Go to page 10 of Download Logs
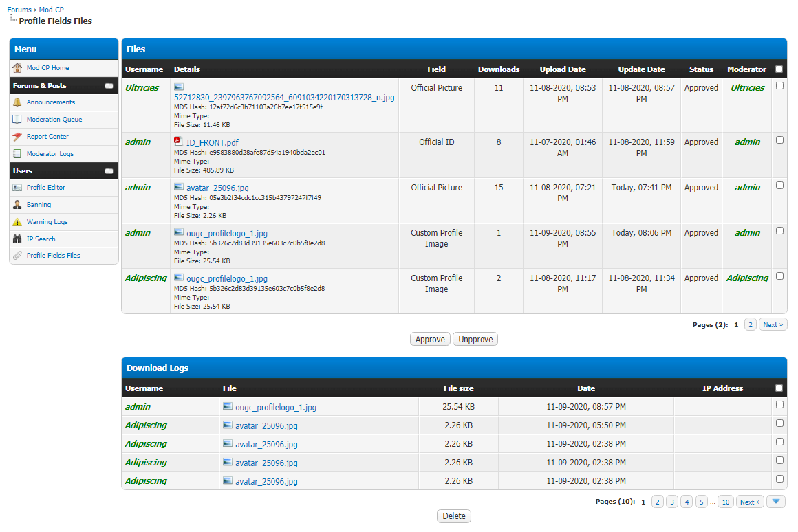Image resolution: width=798 pixels, height=532 pixels. tap(726, 502)
